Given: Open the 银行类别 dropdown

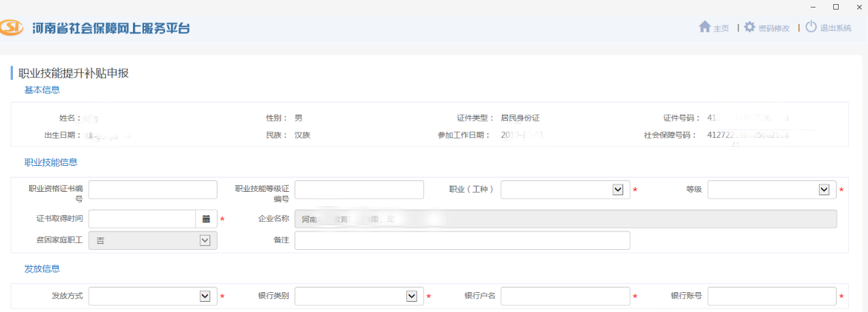Looking at the screenshot, I should [x=411, y=296].
